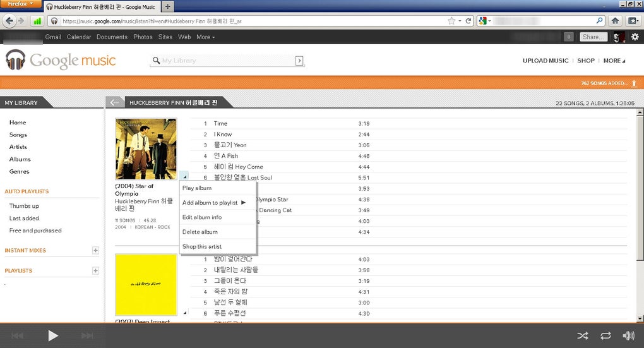The height and width of the screenshot is (348, 644).
Task: Click the green signal bars toolbar icon
Action: click(x=37, y=21)
